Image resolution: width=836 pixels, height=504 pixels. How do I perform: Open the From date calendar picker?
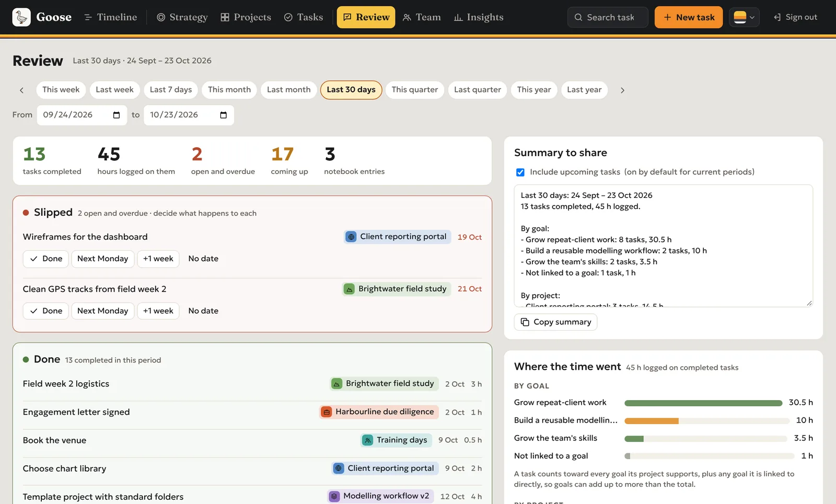[x=116, y=115]
